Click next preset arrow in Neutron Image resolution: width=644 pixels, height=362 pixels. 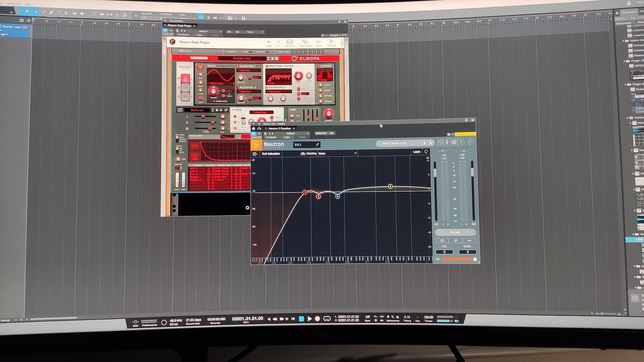431,143
